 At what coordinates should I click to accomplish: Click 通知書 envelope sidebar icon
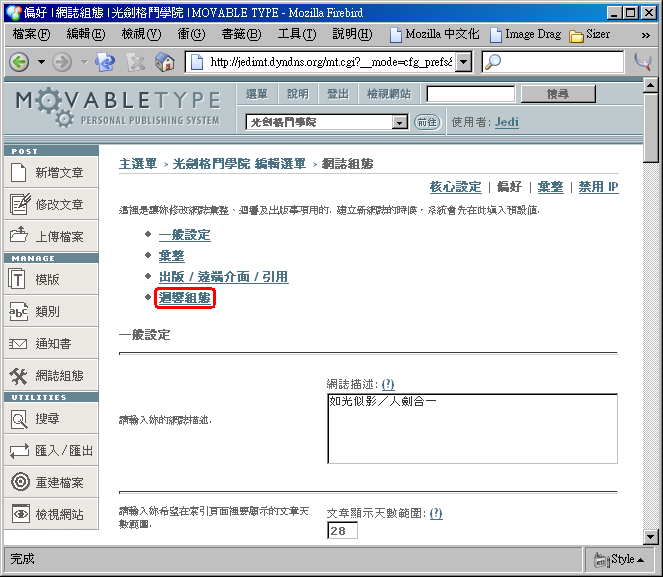(x=18, y=344)
